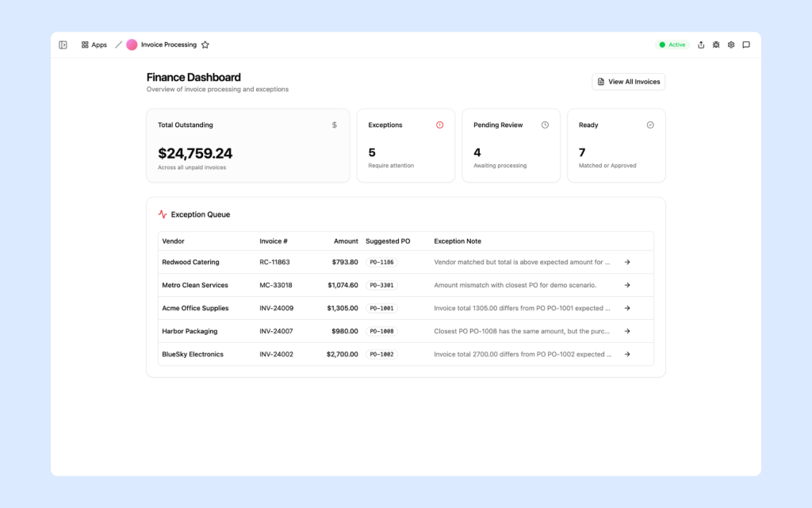
Task: Open arrow for BlueSky Electronics row
Action: pos(627,355)
